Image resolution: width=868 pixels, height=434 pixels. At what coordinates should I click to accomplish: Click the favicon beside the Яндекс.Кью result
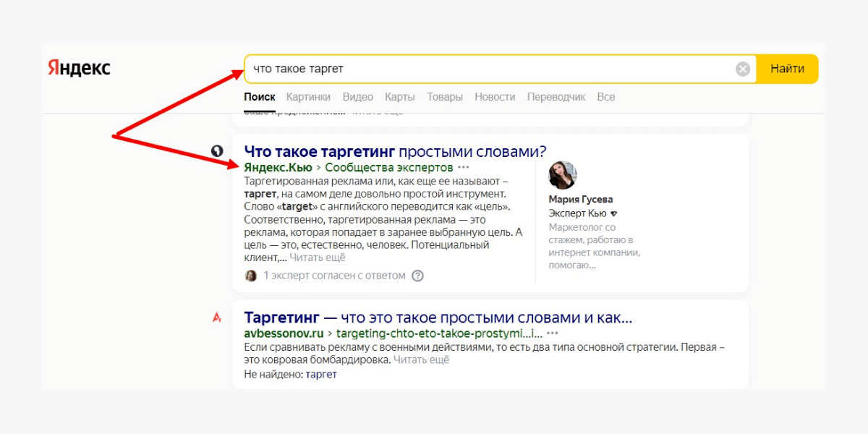pyautogui.click(x=216, y=151)
